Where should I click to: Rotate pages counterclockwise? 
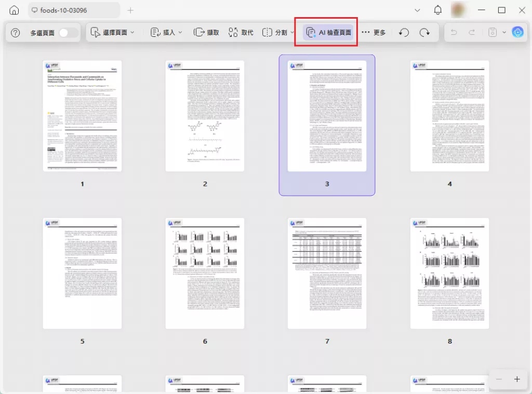[404, 33]
